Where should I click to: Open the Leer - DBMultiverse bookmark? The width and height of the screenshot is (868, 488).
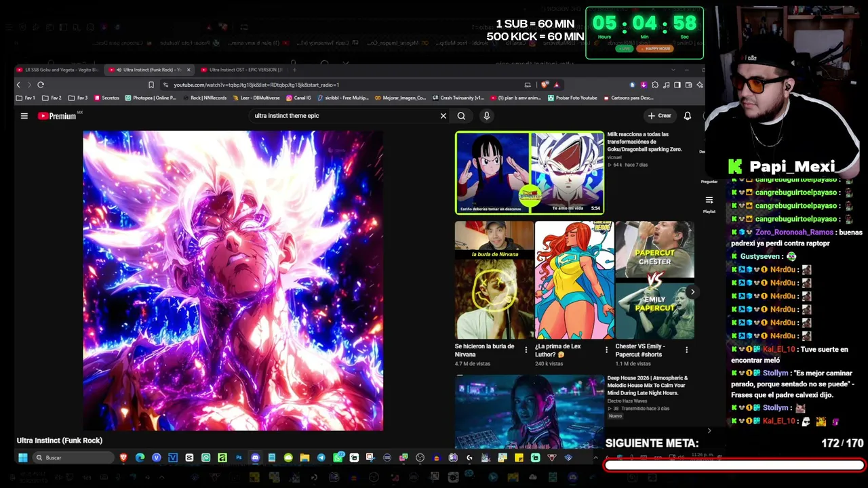[x=256, y=98]
